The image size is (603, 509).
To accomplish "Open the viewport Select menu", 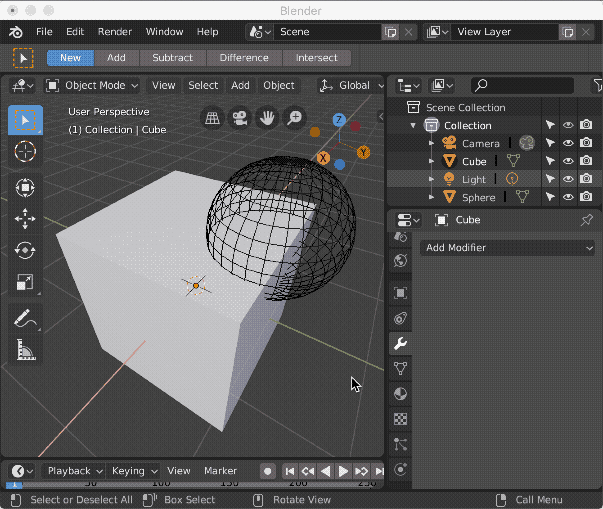I will pos(203,85).
